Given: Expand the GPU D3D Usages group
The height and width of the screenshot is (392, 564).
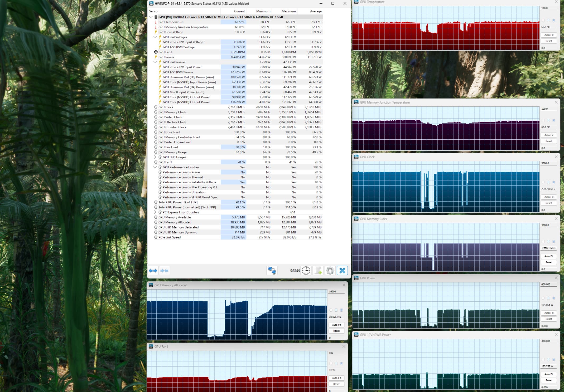Looking at the screenshot, I should pos(155,157).
